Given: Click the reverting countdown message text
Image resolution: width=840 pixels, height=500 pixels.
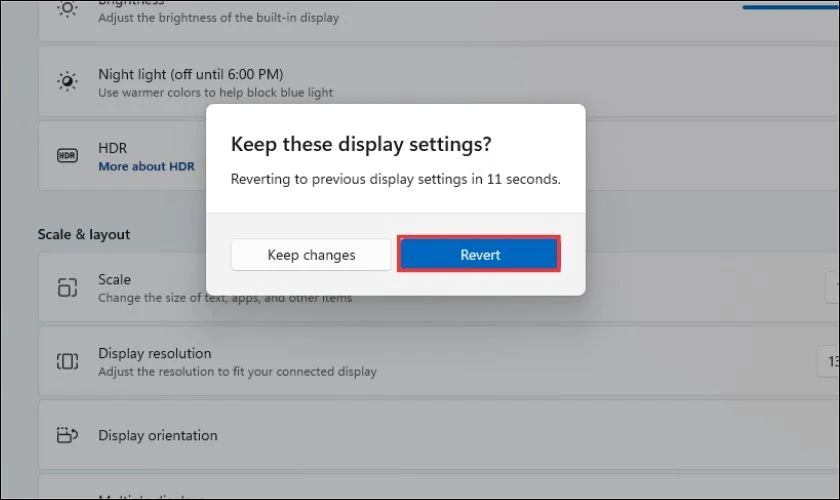Looking at the screenshot, I should coord(395,180).
